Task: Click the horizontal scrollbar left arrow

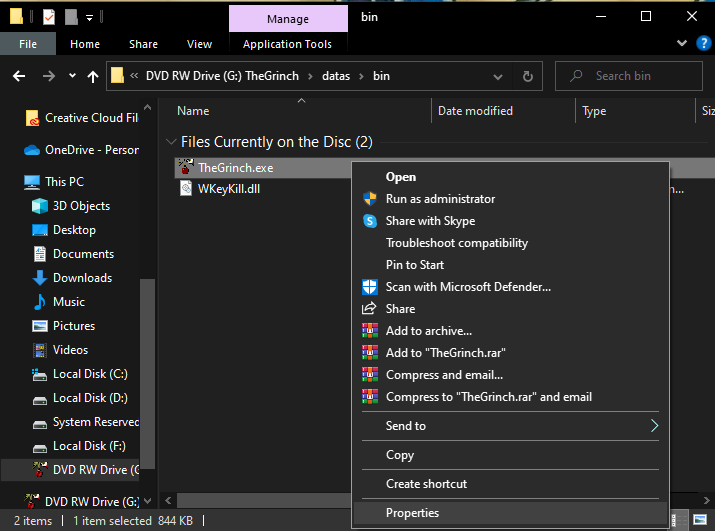Action: (168, 500)
